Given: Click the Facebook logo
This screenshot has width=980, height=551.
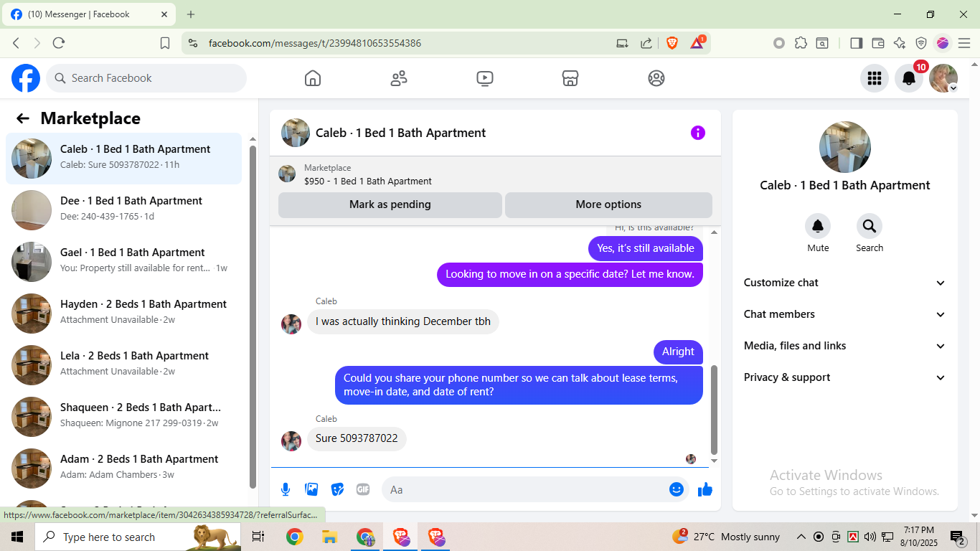Looking at the screenshot, I should 26,78.
